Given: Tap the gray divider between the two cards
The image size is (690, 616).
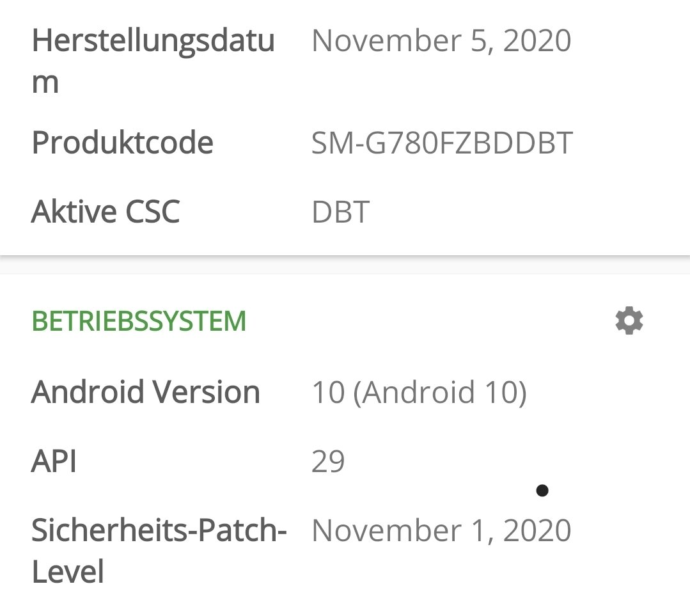Looking at the screenshot, I should [345, 265].
